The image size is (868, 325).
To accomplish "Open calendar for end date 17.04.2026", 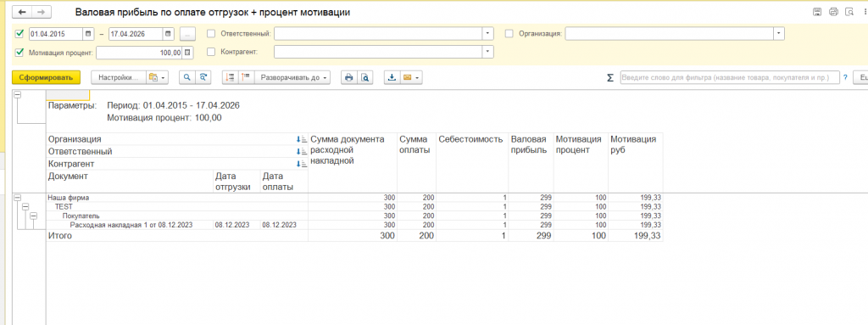I will [x=169, y=34].
